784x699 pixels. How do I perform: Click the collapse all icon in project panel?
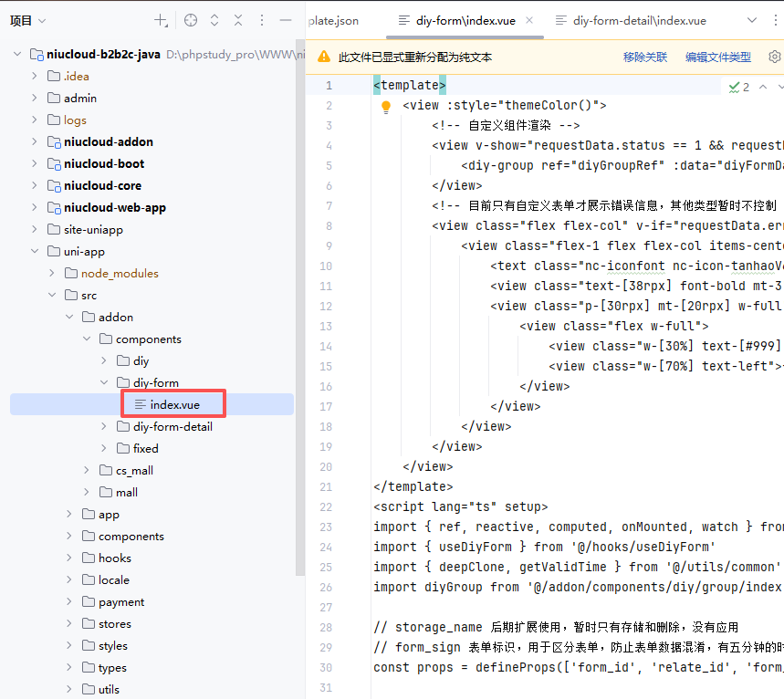point(238,20)
